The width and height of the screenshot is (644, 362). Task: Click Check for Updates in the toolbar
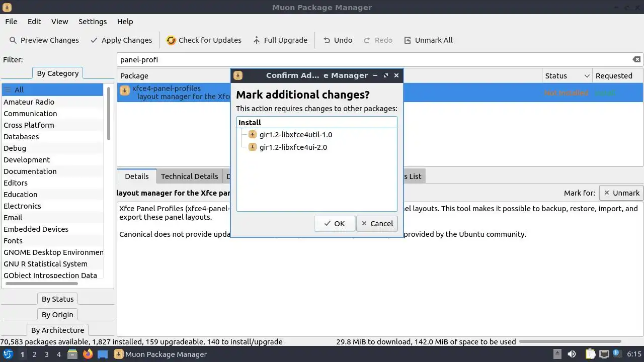tap(204, 40)
